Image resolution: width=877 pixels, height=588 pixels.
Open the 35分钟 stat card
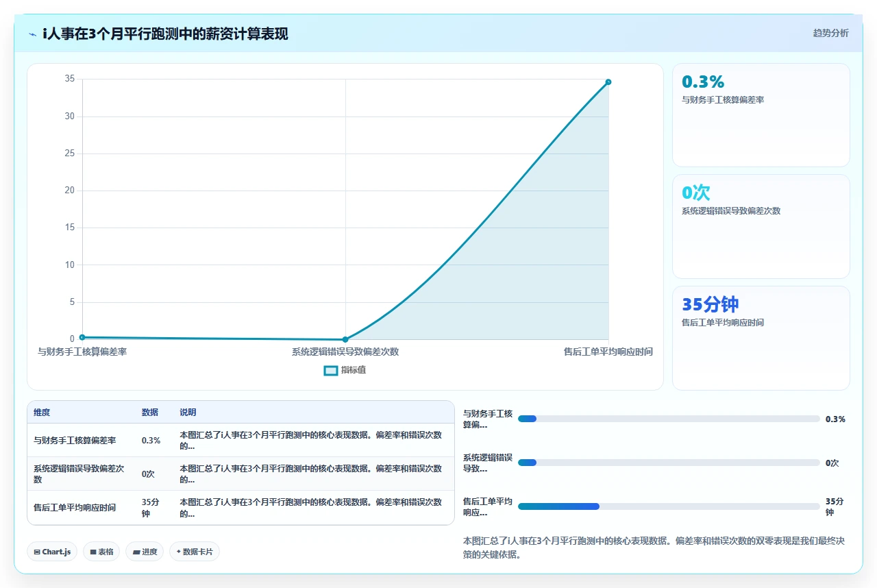(x=761, y=338)
